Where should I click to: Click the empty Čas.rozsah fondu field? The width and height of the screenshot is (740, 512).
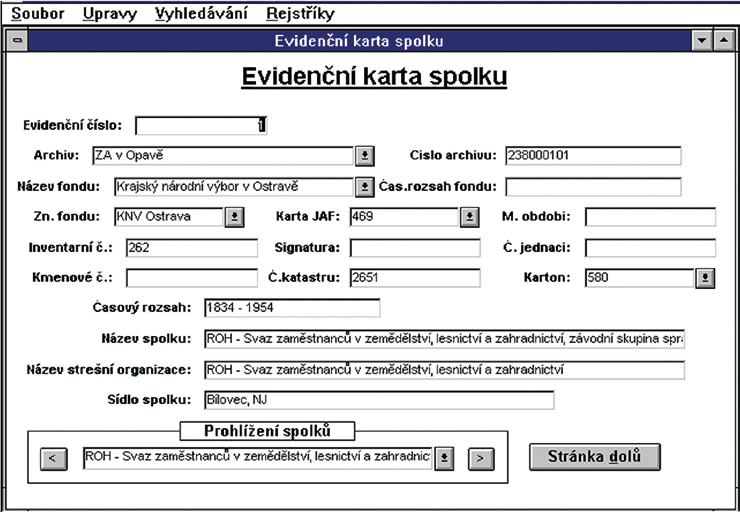(x=593, y=187)
